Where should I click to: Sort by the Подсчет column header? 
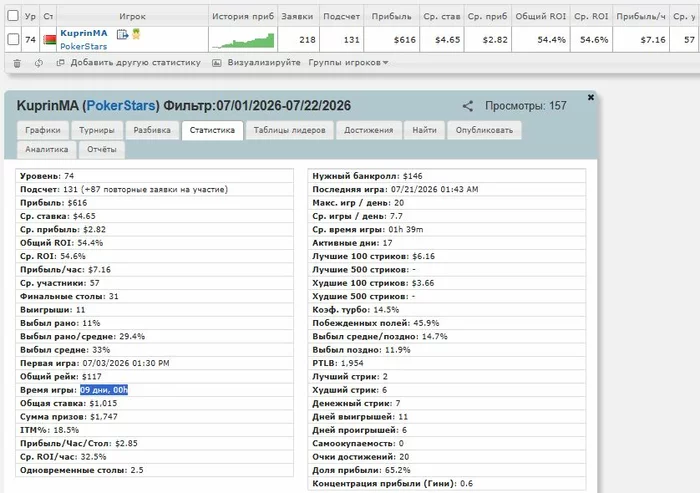coord(342,16)
